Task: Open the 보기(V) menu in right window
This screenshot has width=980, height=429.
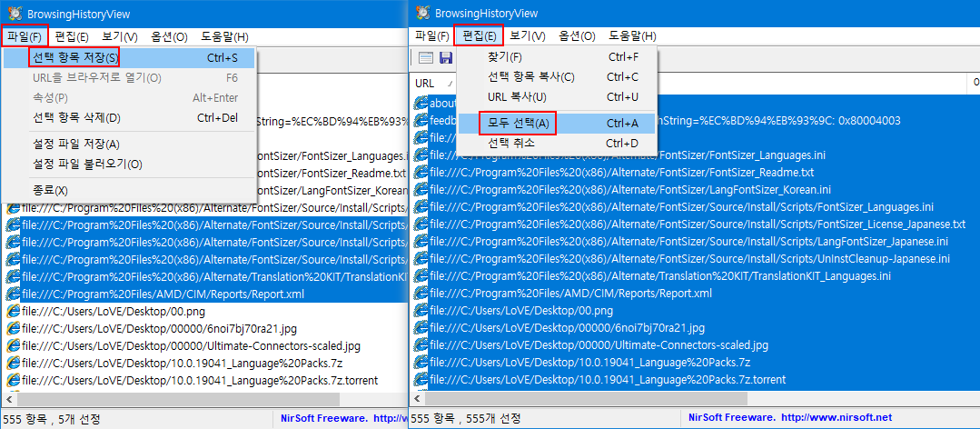Action: coord(528,36)
